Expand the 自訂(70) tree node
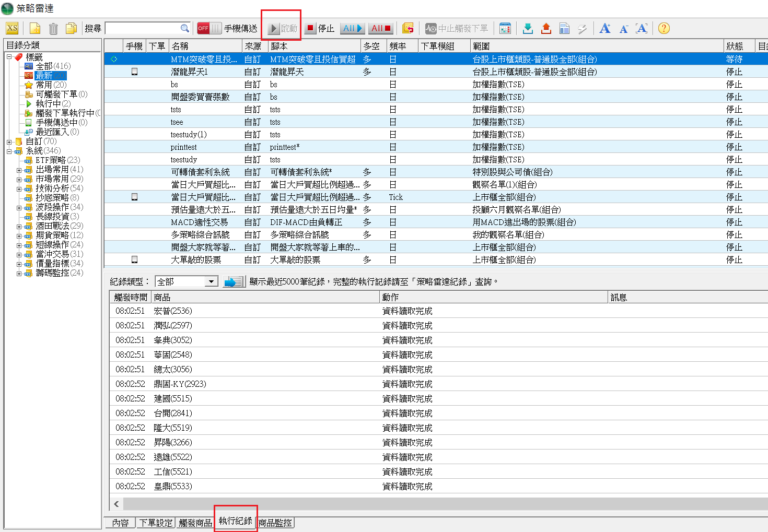Viewport: 768px width, 532px height. (9, 141)
